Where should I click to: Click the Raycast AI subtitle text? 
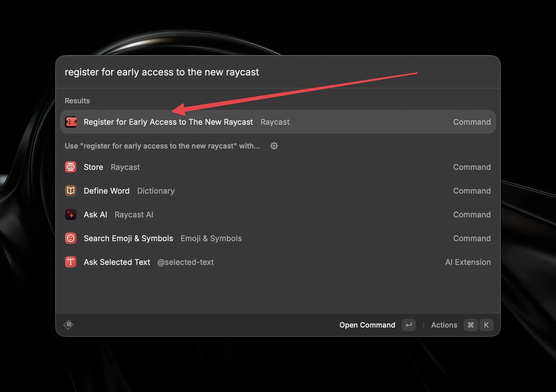point(134,215)
